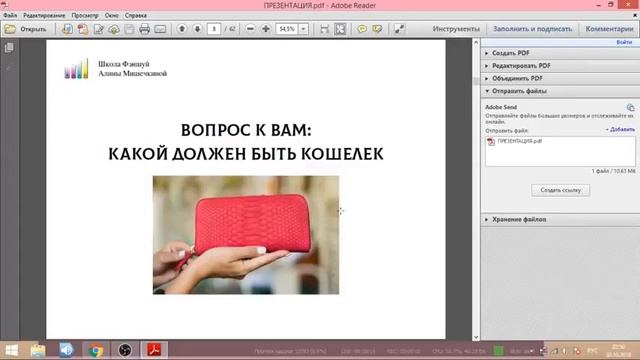Click the send-by-email envelope icon
The image size is (640, 360).
click(x=160, y=29)
